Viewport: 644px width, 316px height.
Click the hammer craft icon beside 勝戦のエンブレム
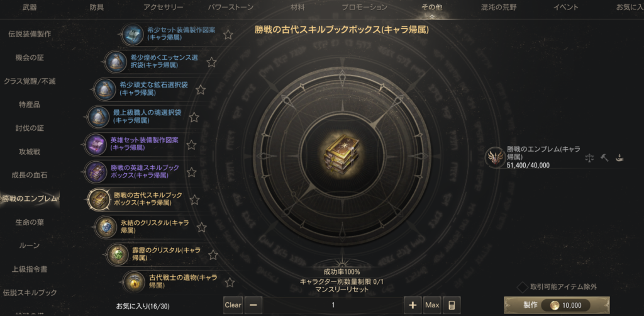(x=604, y=157)
